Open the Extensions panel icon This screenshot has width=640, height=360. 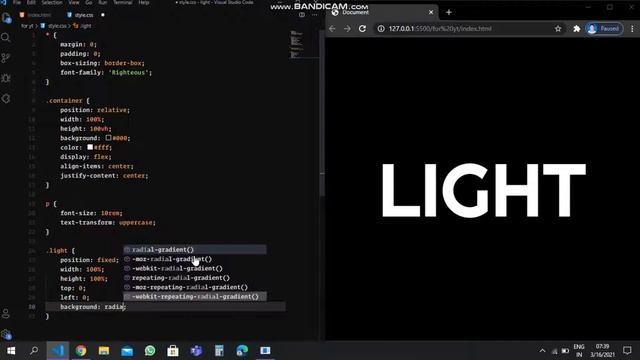coord(6,98)
